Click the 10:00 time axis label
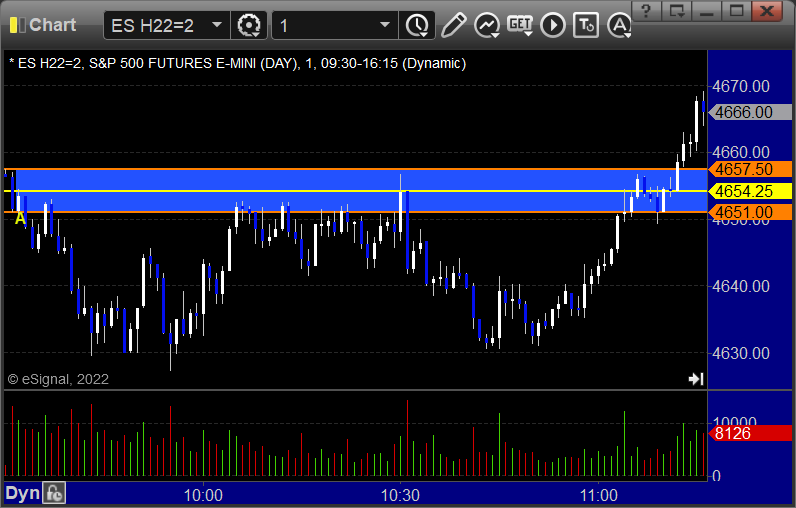 click(203, 495)
